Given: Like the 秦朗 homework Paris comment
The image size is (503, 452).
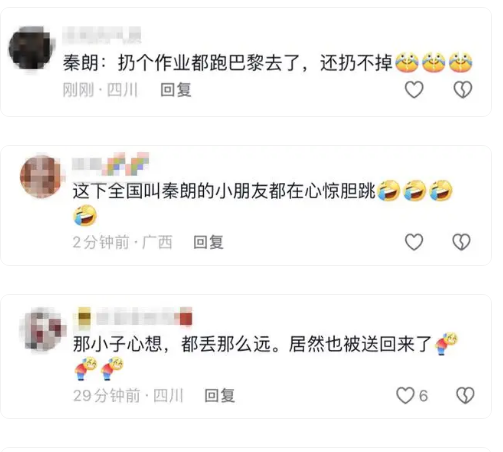Looking at the screenshot, I should coord(414,89).
